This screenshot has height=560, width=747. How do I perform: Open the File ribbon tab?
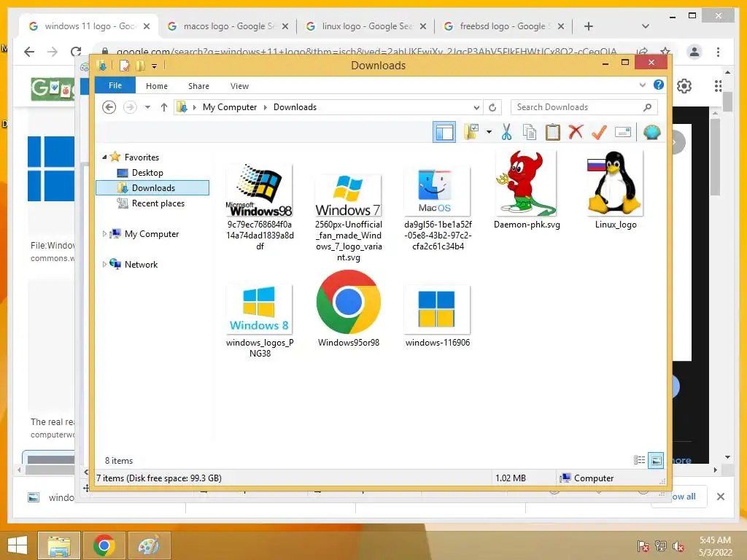[115, 85]
